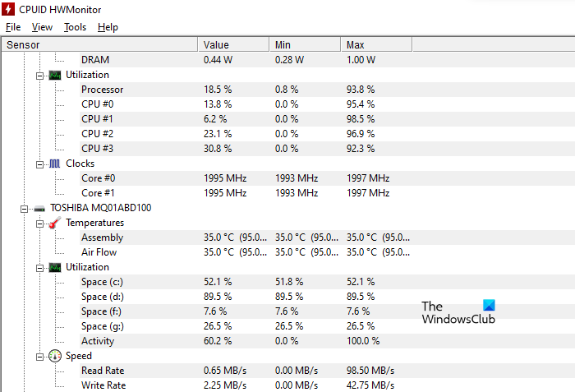
Task: Click the Speed gauge icon
Action: (x=55, y=356)
